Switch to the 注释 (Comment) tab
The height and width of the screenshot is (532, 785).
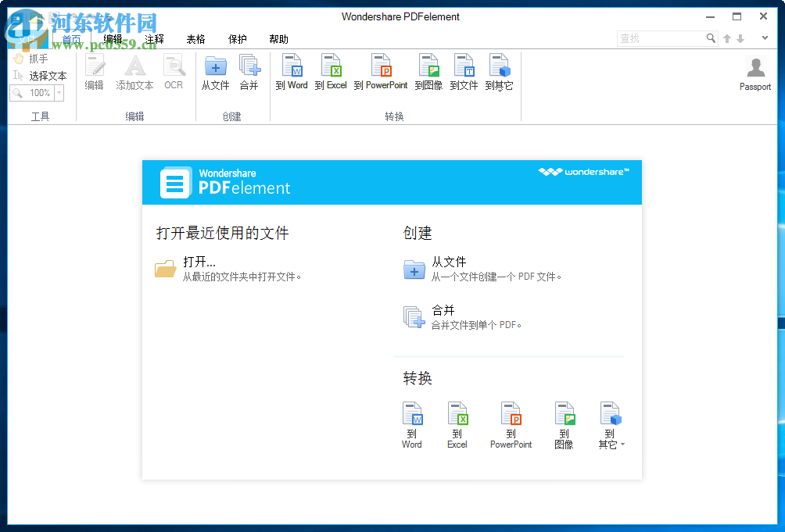154,38
